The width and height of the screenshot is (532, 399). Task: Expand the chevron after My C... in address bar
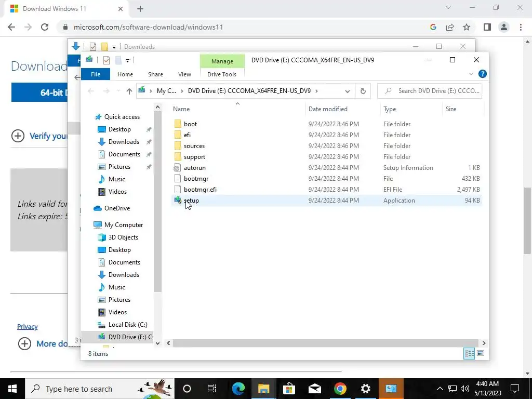[x=182, y=91]
